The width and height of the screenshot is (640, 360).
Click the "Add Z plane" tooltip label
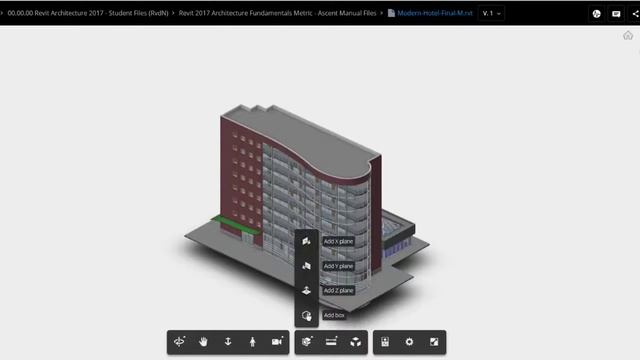coord(338,291)
